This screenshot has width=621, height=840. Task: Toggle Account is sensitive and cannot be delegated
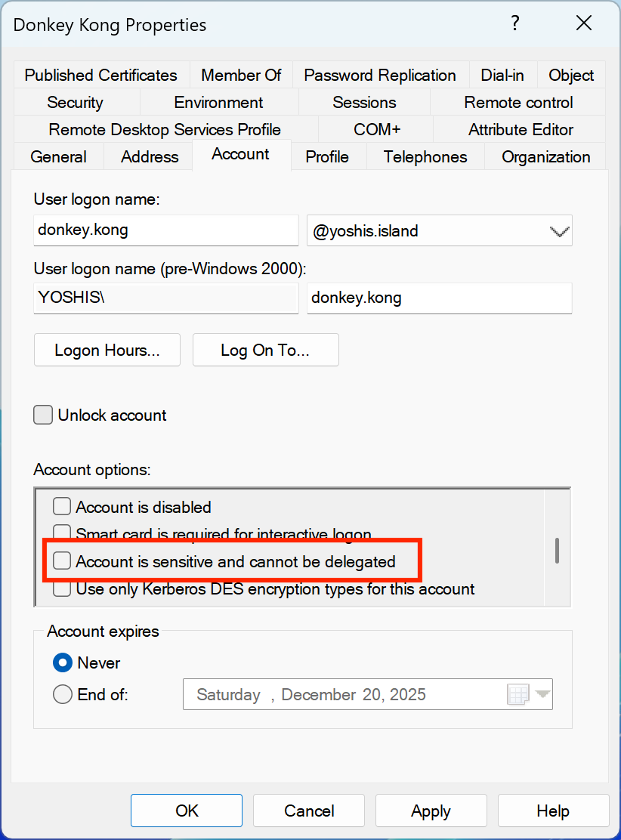point(62,561)
